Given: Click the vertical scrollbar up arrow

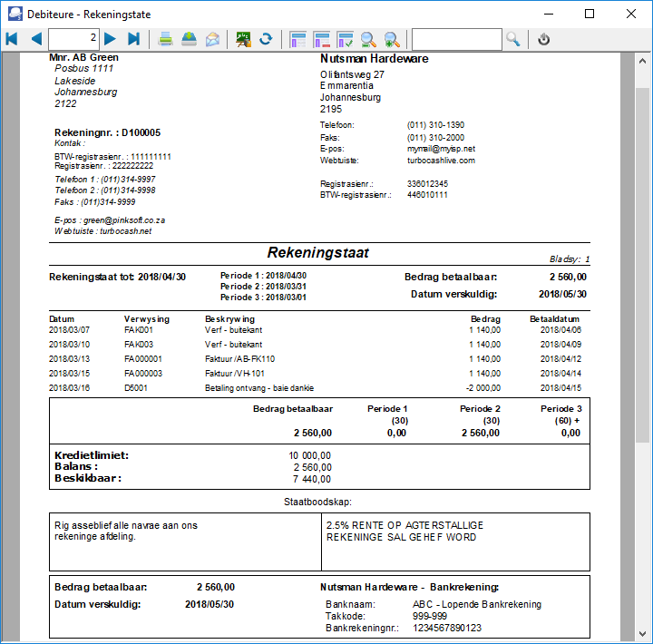Looking at the screenshot, I should [642, 62].
